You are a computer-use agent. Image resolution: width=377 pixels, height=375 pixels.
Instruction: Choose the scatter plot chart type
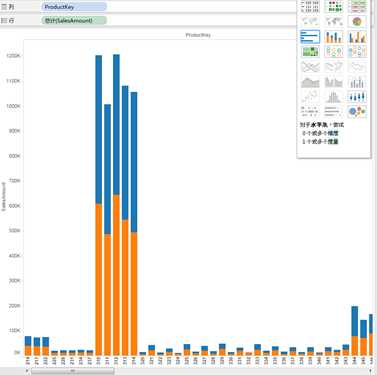click(310, 97)
